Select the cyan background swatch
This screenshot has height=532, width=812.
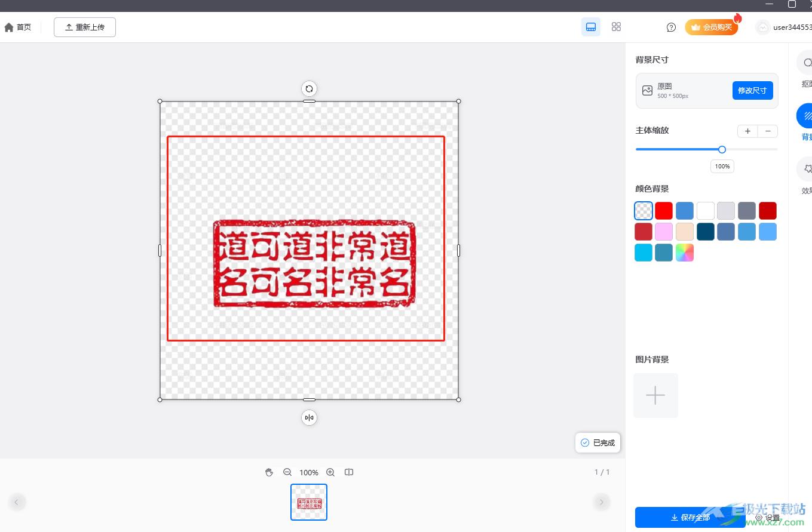[644, 253]
